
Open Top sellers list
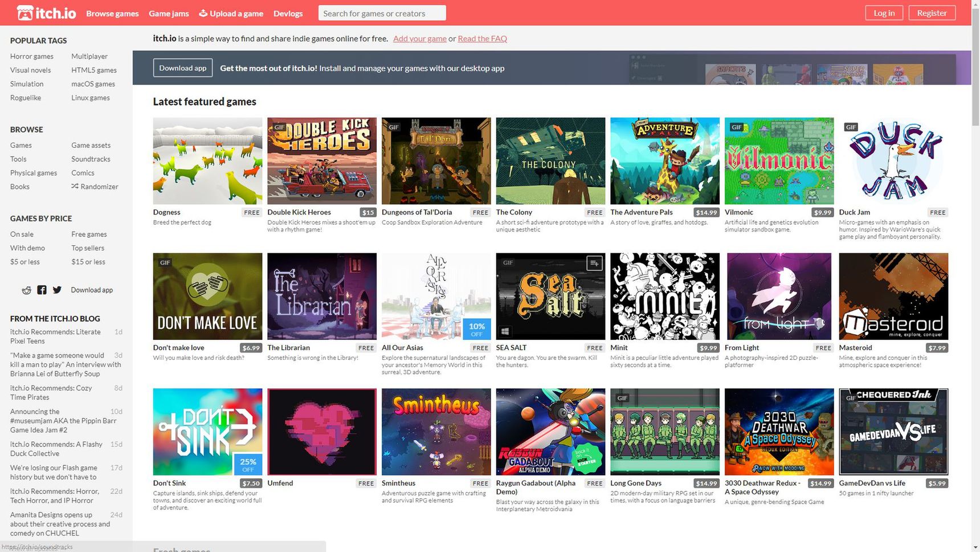pyautogui.click(x=88, y=248)
